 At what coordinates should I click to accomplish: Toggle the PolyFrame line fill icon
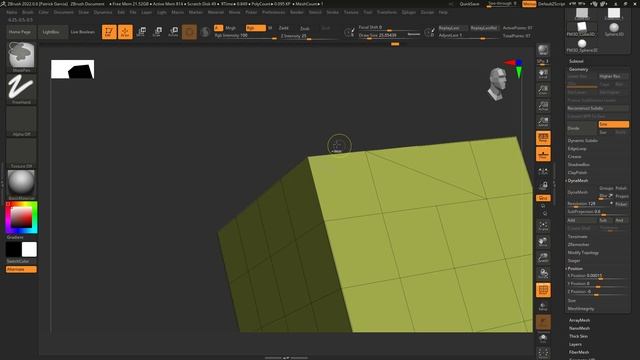(x=543, y=290)
